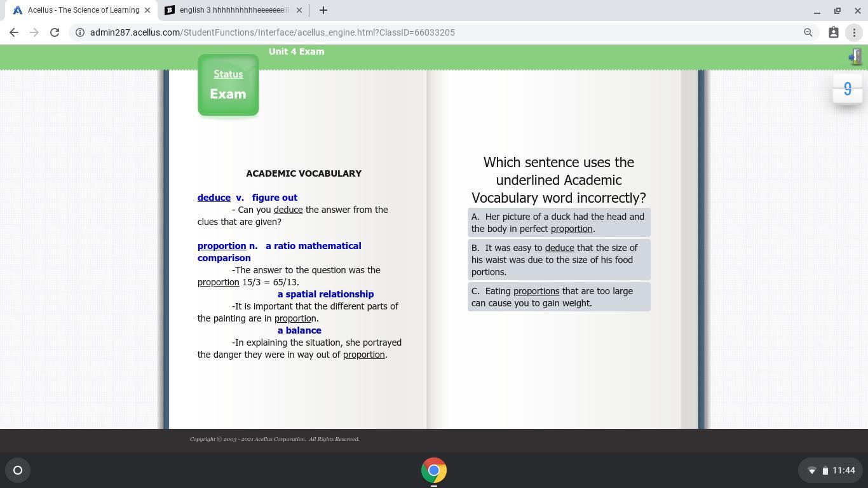Open Chrome from the shelf
This screenshot has width=868, height=488.
point(434,470)
